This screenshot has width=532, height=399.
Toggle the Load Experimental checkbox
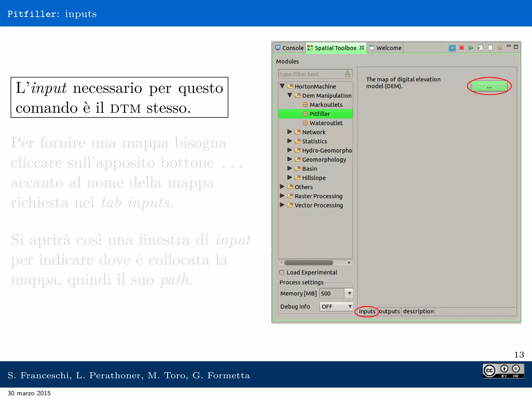282,272
